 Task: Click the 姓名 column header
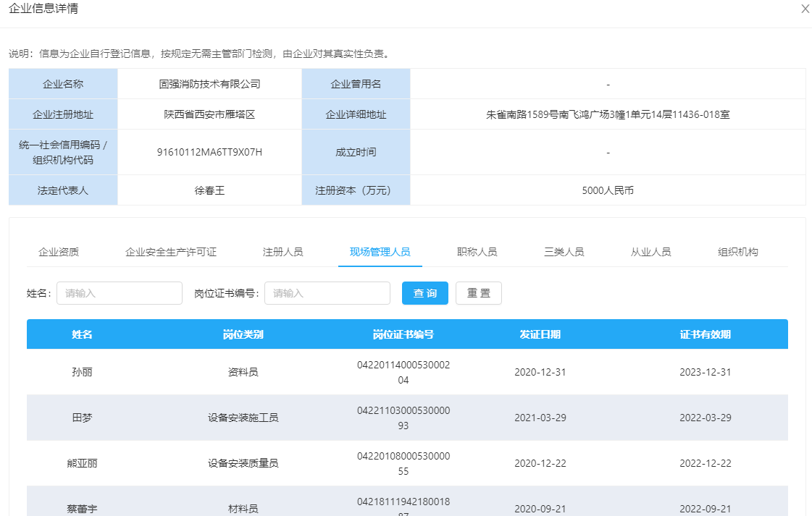tap(82, 334)
